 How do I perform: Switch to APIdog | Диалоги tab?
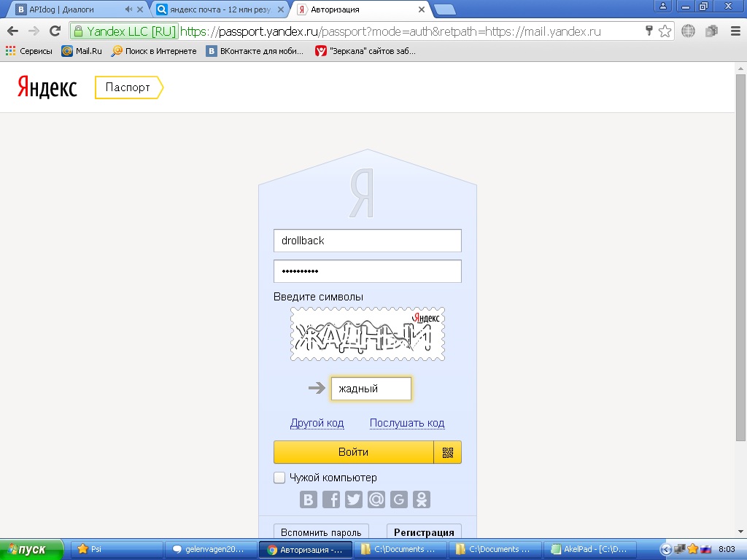76,9
